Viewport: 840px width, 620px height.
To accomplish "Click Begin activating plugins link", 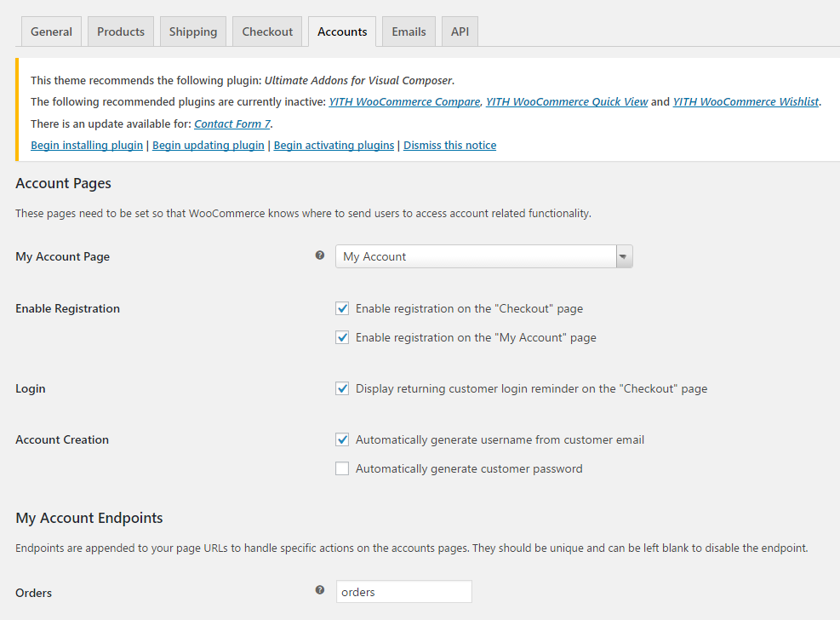I will 334,146.
